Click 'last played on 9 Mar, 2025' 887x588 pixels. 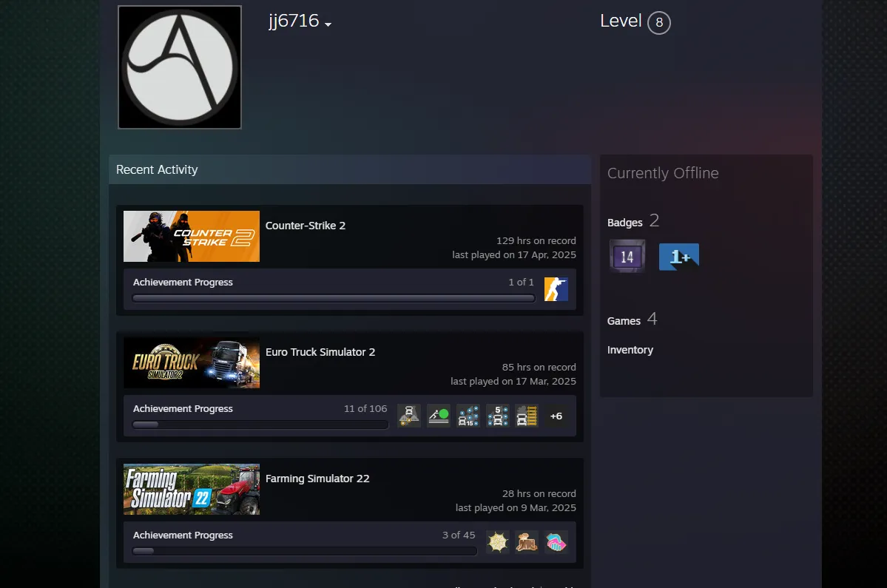pos(516,508)
